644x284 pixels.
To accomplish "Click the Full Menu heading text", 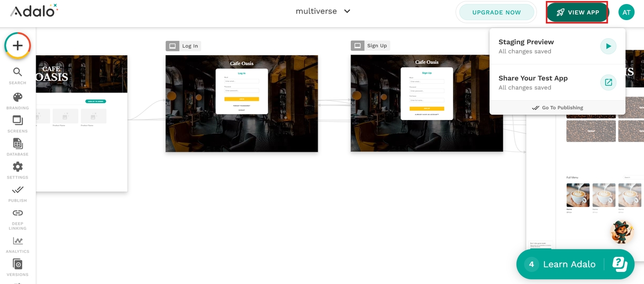I will [x=572, y=177].
